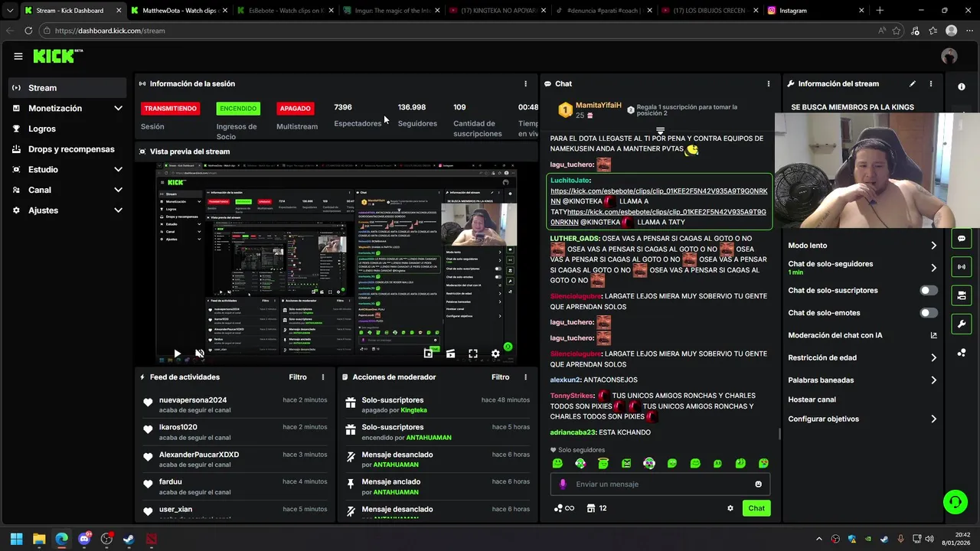
Task: Click the green support headset button
Action: tap(955, 502)
